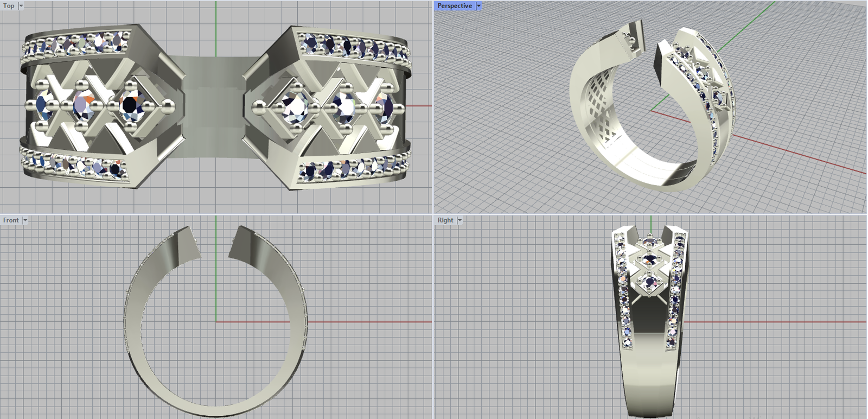Viewport: 868px width, 419px height.
Task: Pick the topmost center stone in Right view
Action: 649,243
